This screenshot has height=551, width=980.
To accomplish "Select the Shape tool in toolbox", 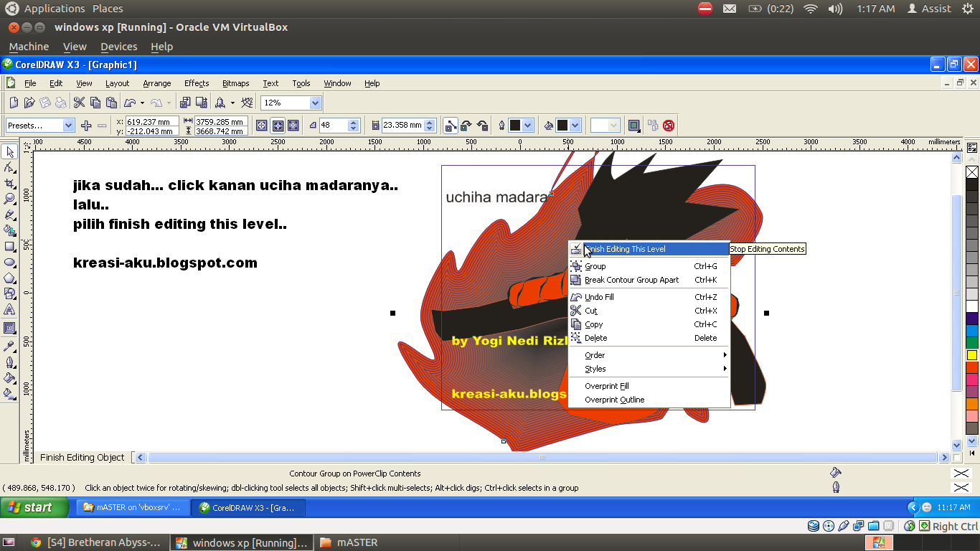I will [10, 167].
